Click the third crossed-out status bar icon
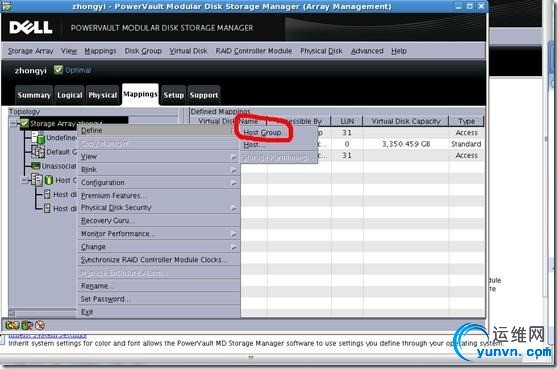 pyautogui.click(x=40, y=325)
